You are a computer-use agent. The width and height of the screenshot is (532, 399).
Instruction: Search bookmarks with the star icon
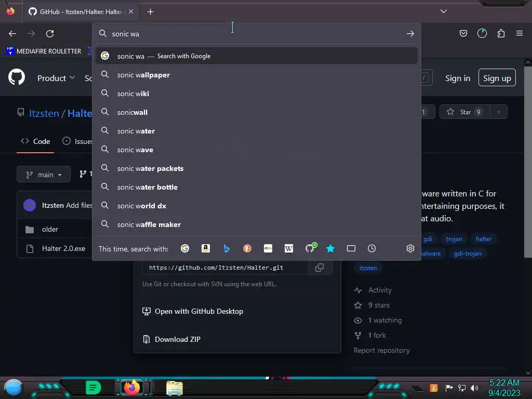click(330, 248)
